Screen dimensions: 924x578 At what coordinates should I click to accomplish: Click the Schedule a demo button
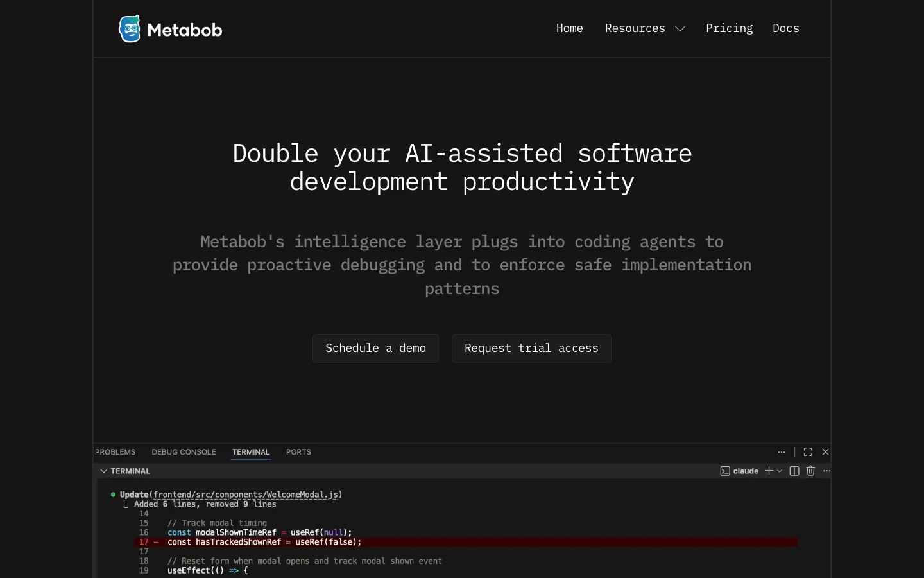pos(375,348)
